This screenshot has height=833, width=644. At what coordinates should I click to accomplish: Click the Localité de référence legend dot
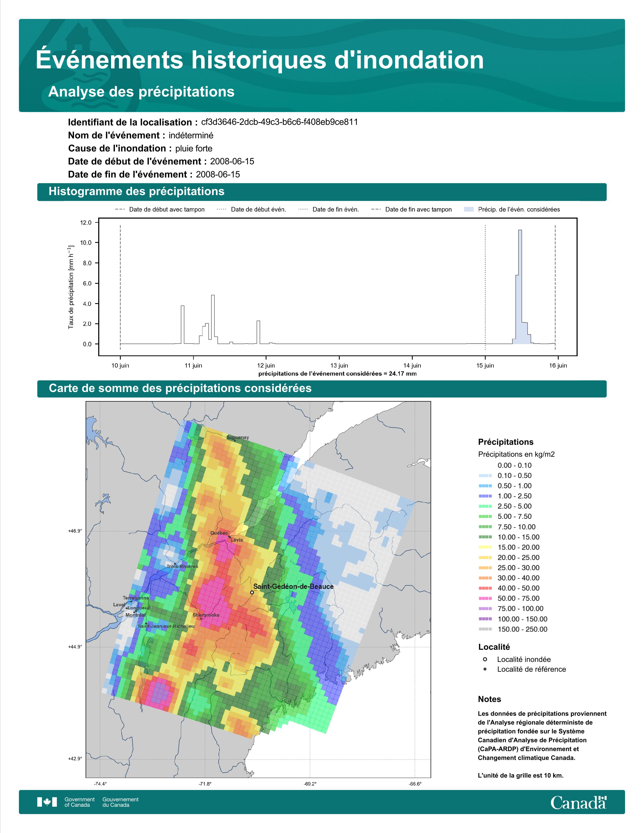coord(485,669)
